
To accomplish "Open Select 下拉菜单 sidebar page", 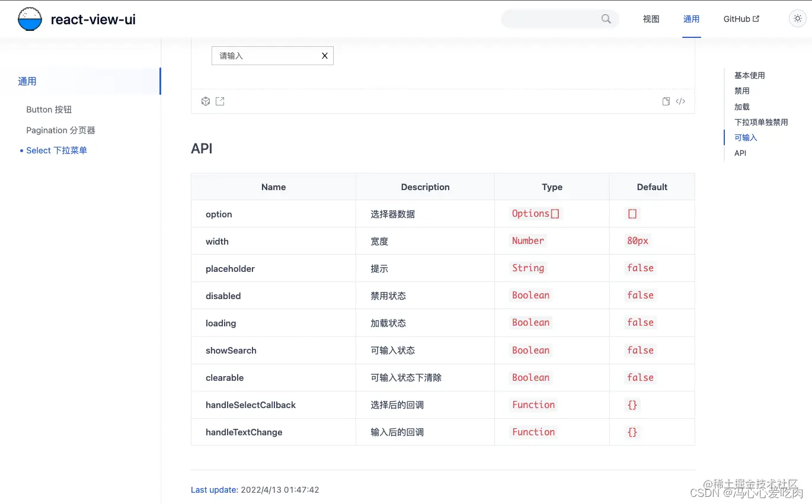I will click(x=56, y=150).
